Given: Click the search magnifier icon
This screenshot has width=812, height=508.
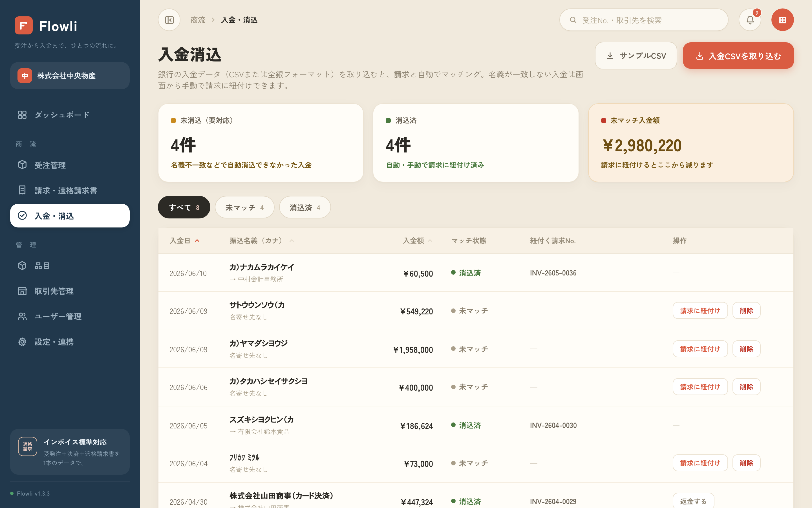Looking at the screenshot, I should click(x=573, y=20).
